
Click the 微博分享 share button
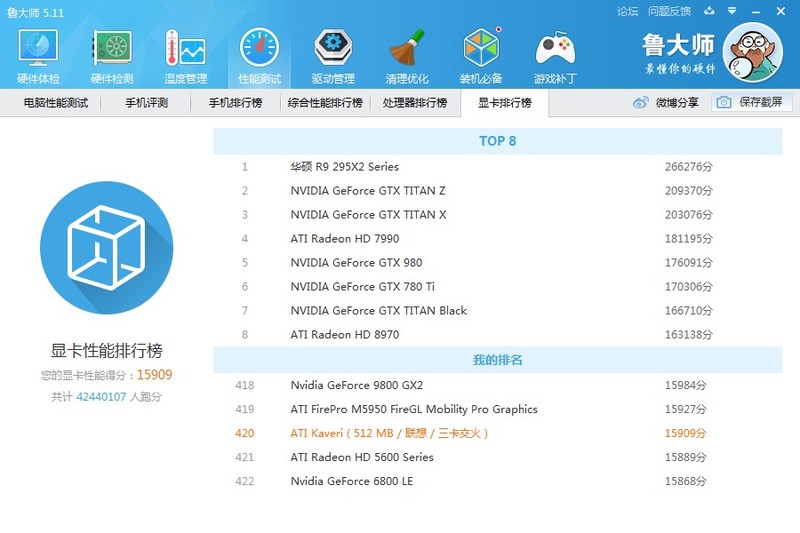tap(666, 103)
